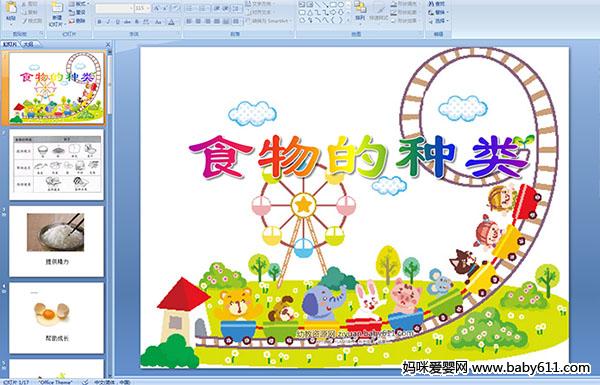This screenshot has height=385, width=600.
Task: Expand the Layout dropdown
Action: [x=79, y=4]
